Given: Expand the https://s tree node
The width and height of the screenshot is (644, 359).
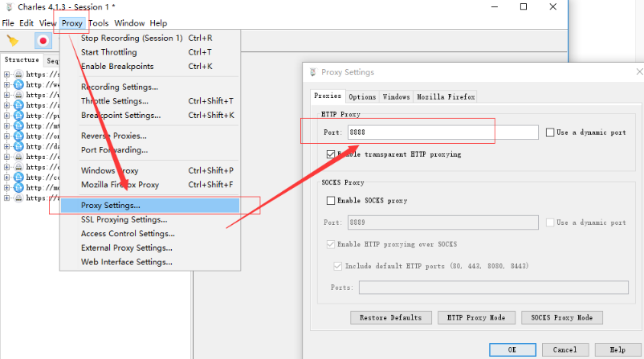Looking at the screenshot, I should (x=6, y=75).
